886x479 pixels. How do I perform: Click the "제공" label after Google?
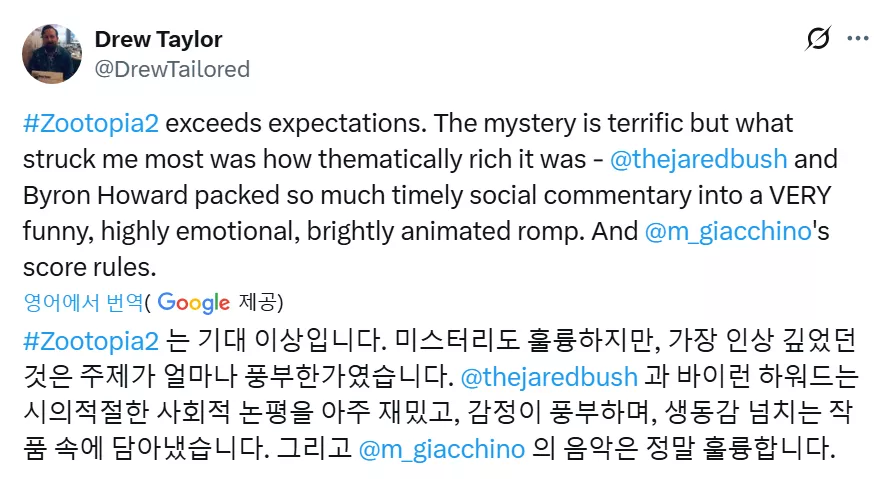(x=258, y=301)
